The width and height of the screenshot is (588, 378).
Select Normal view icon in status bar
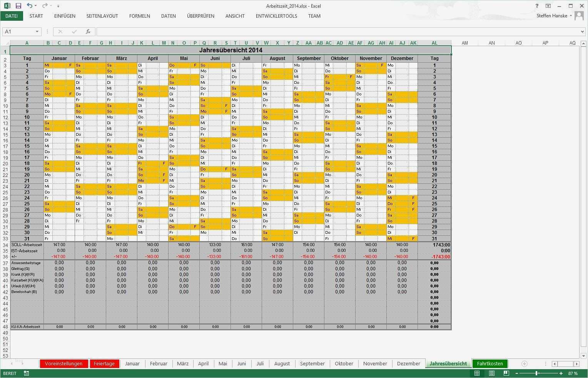click(477, 373)
